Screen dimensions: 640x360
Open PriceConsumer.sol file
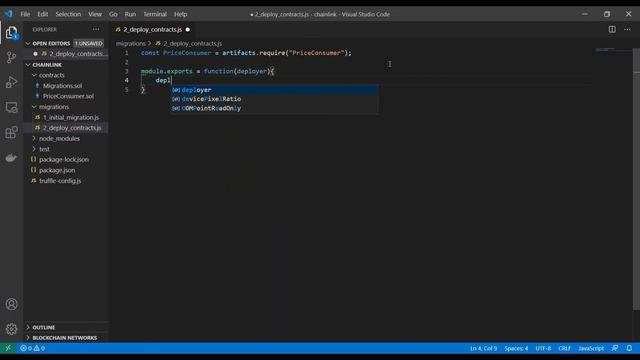[x=68, y=96]
